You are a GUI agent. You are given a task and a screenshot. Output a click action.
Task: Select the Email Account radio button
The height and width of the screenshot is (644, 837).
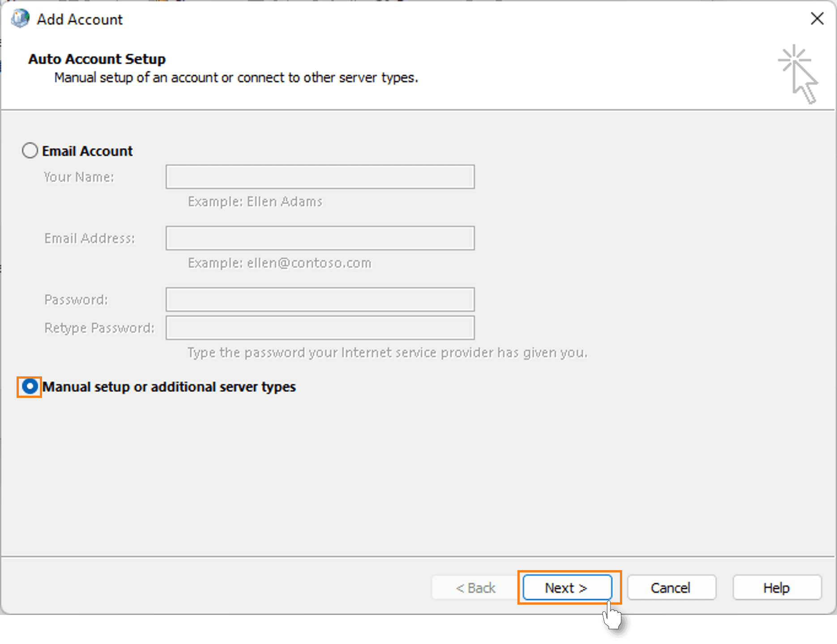(x=30, y=151)
